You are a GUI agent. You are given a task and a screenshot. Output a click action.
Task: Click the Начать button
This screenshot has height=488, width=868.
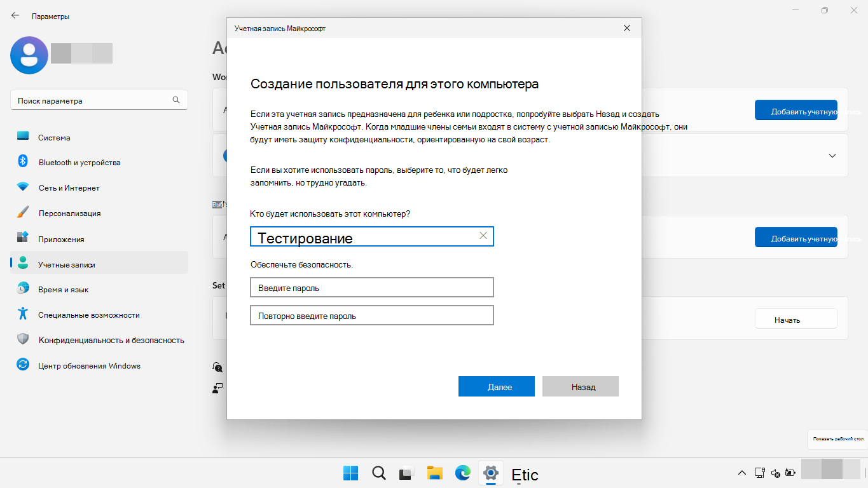[796, 319]
